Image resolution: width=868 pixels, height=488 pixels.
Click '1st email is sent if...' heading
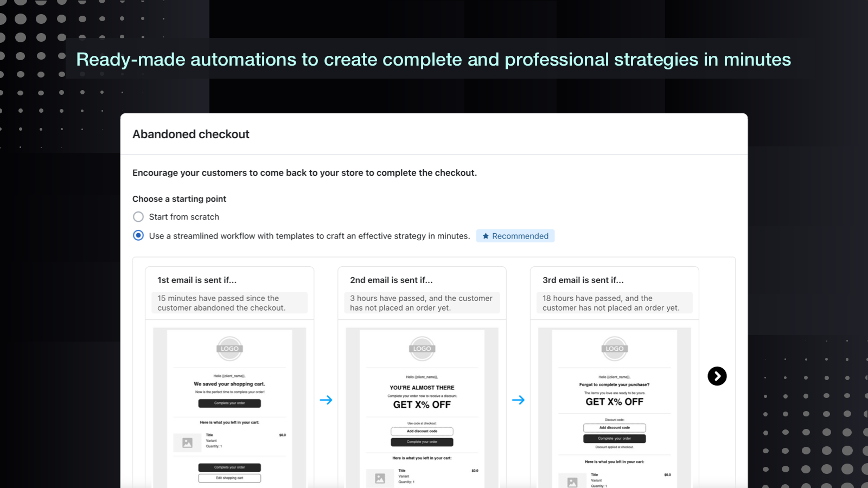[197, 280]
